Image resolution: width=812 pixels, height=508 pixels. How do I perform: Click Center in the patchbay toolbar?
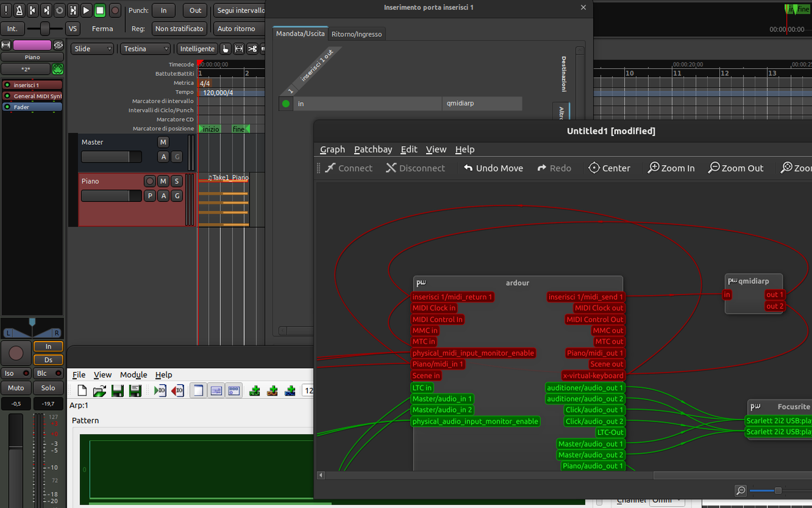[x=609, y=168]
